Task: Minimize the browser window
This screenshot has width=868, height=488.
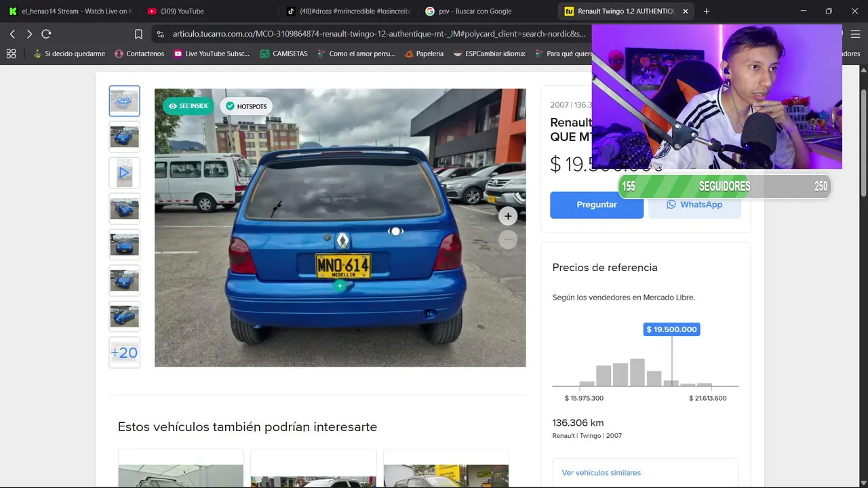Action: click(804, 11)
